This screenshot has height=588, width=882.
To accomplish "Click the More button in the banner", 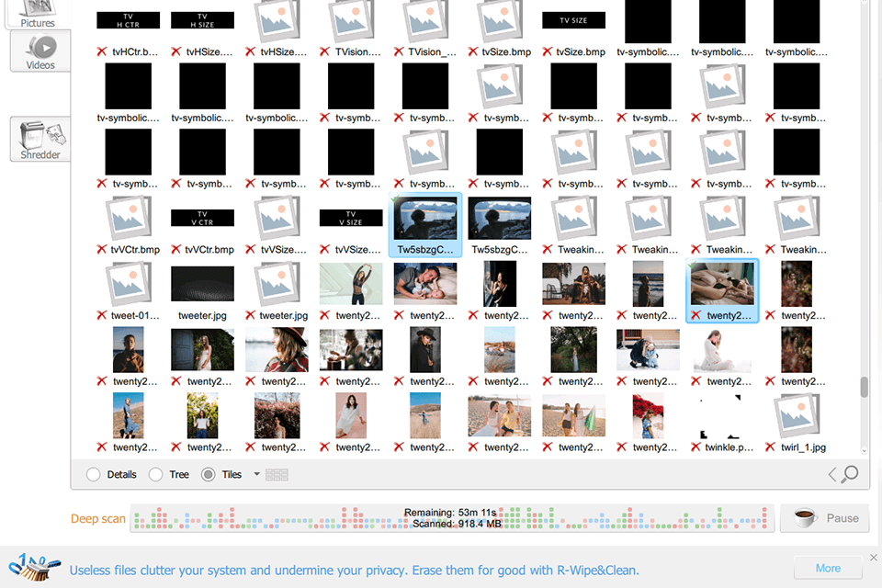I will 827,568.
